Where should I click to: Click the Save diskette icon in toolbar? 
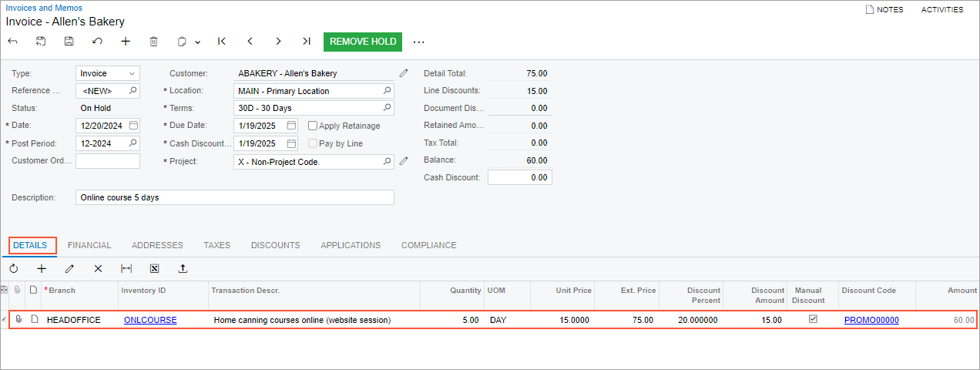click(x=69, y=42)
